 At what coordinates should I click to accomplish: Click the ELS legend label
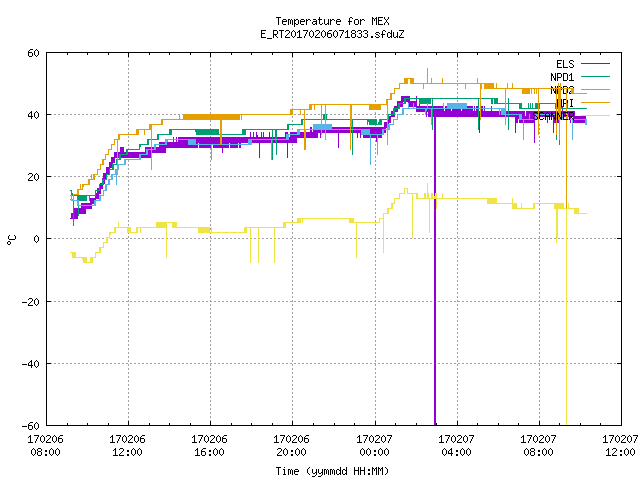pyautogui.click(x=565, y=64)
